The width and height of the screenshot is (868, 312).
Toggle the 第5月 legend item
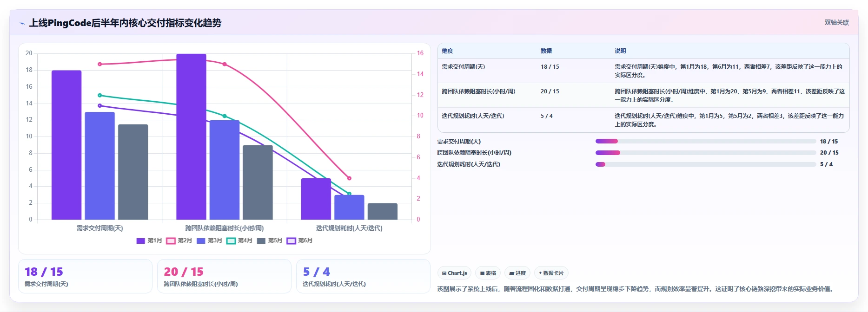pos(270,240)
